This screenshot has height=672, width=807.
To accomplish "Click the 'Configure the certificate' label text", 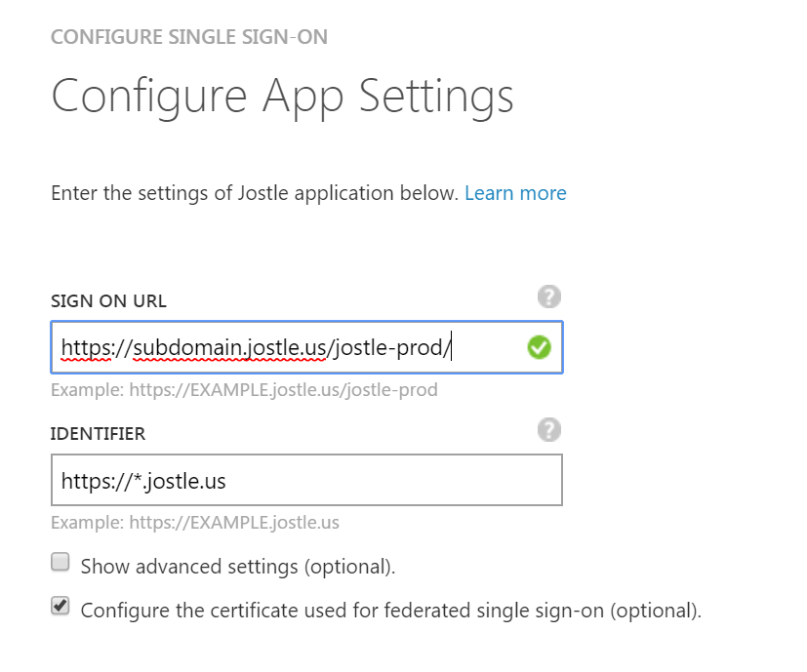I will point(391,611).
